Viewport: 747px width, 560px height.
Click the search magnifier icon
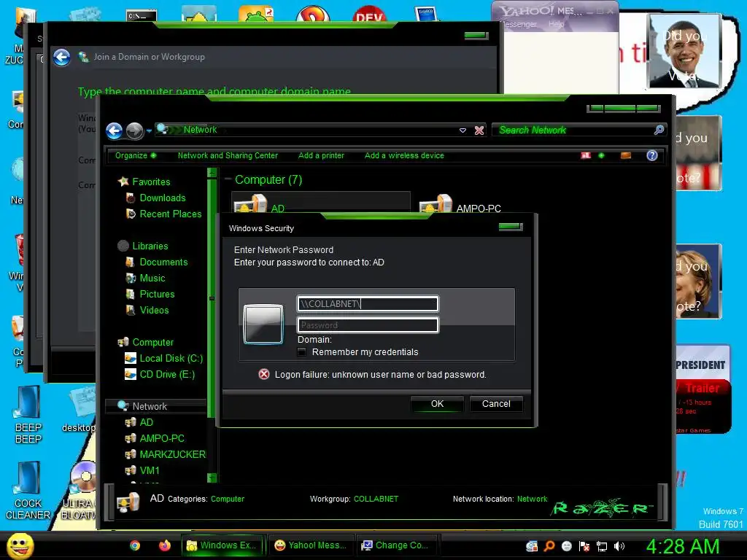coord(659,130)
